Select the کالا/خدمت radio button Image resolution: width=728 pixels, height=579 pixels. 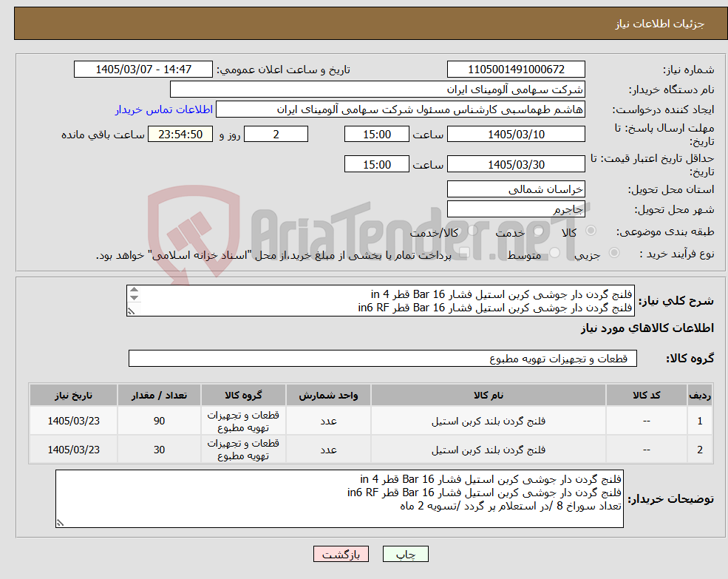472,231
